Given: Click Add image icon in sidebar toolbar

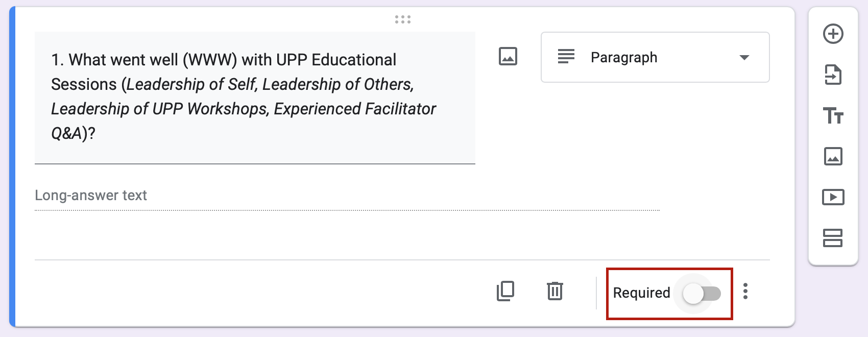Looking at the screenshot, I should coord(833,156).
